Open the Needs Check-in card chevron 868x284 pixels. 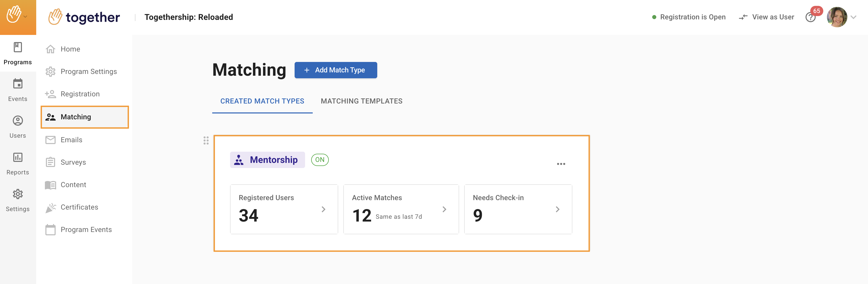557,209
